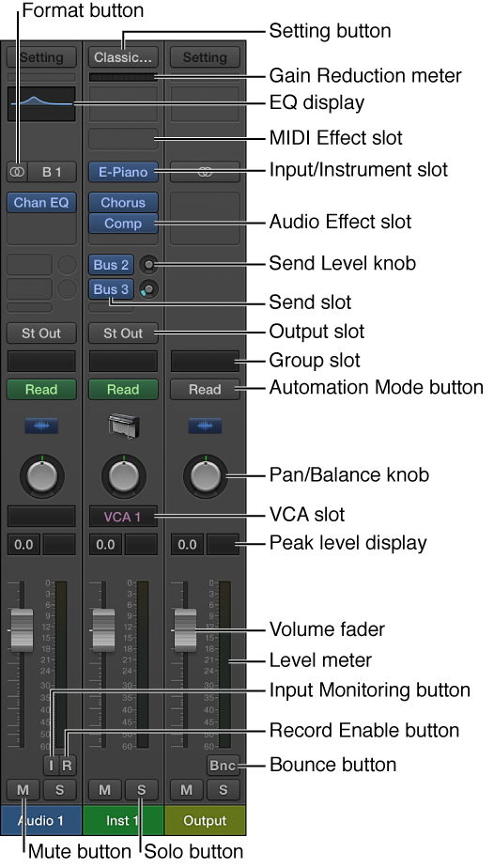Image resolution: width=494 pixels, height=868 pixels.
Task: Click the piano icon on Inst 1 strip
Action: [123, 426]
